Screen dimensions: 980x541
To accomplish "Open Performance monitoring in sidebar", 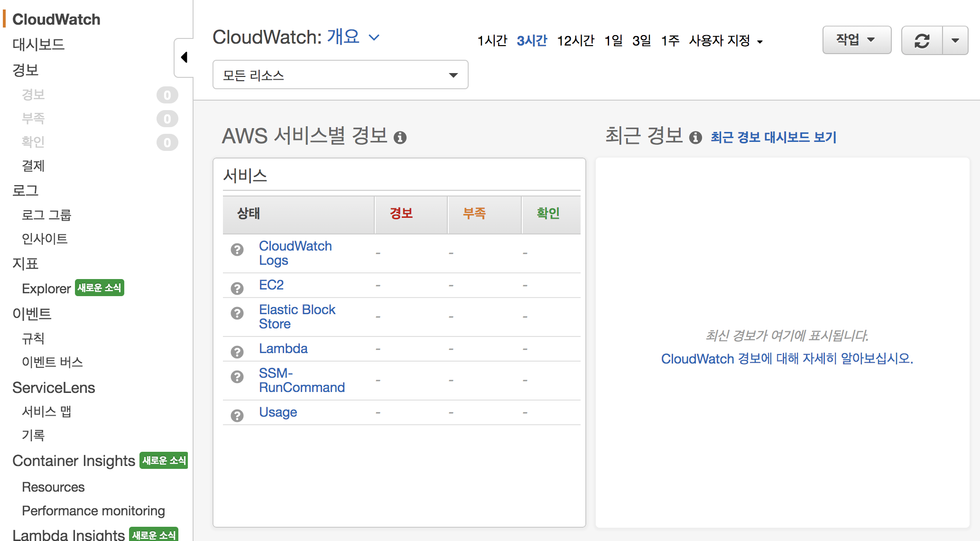I will (x=93, y=511).
